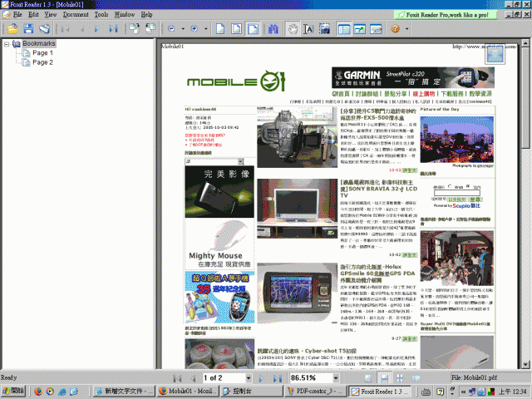
Task: Select the Page 1 bookmark
Action: pyautogui.click(x=42, y=53)
